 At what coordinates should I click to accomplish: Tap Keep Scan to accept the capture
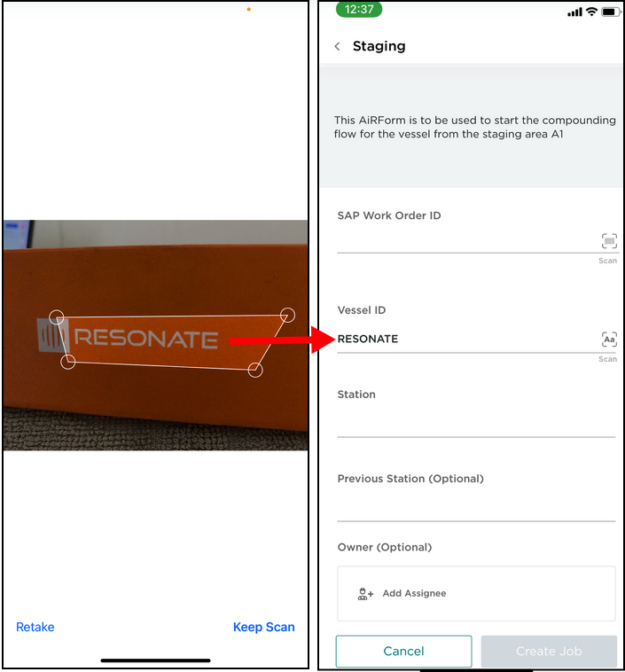pos(263,627)
